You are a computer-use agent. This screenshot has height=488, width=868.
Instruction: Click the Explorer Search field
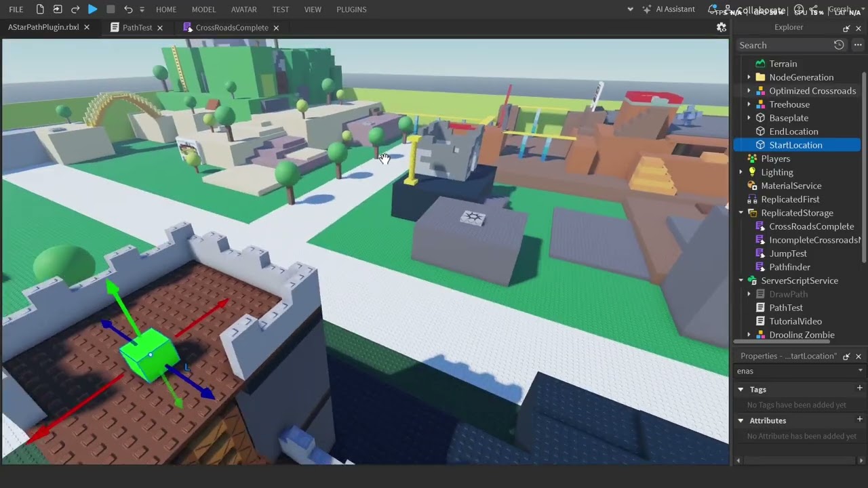pos(783,45)
